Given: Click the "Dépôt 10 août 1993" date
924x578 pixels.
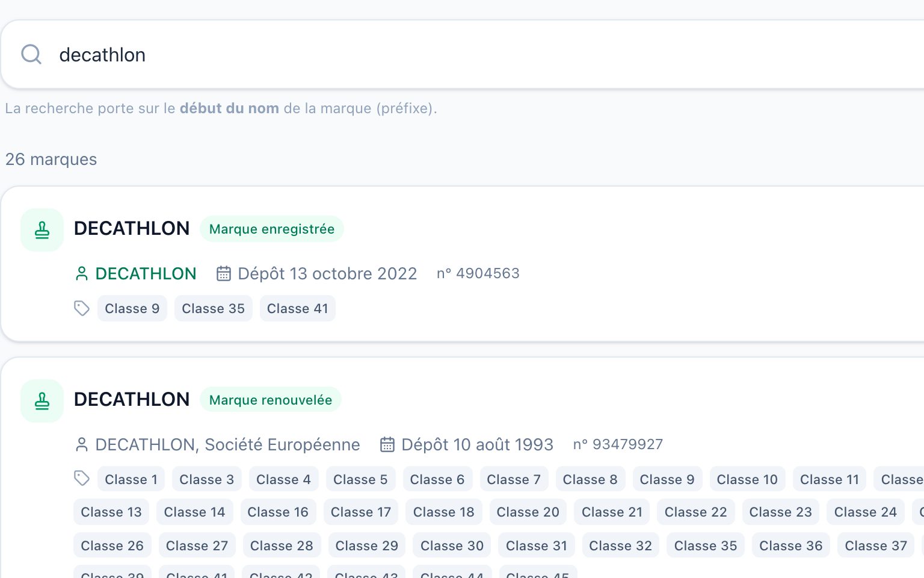Looking at the screenshot, I should coord(477,444).
